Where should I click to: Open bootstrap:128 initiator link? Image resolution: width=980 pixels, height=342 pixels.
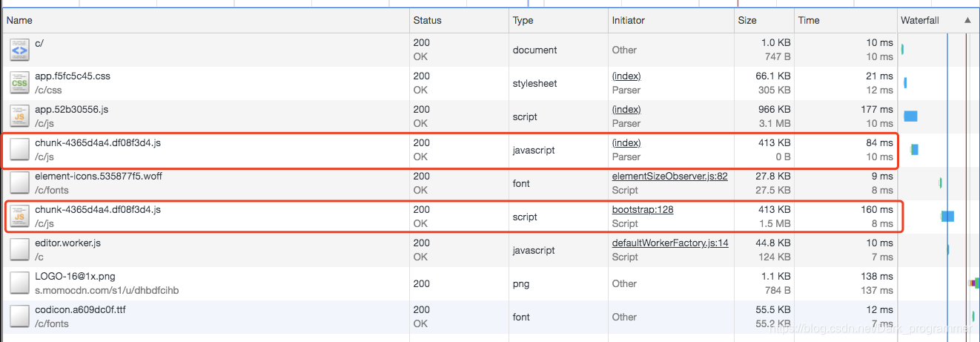click(x=643, y=209)
